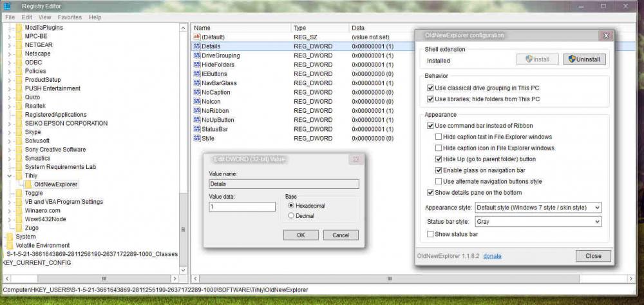Toggle Enable glass on navigation bar

point(439,170)
